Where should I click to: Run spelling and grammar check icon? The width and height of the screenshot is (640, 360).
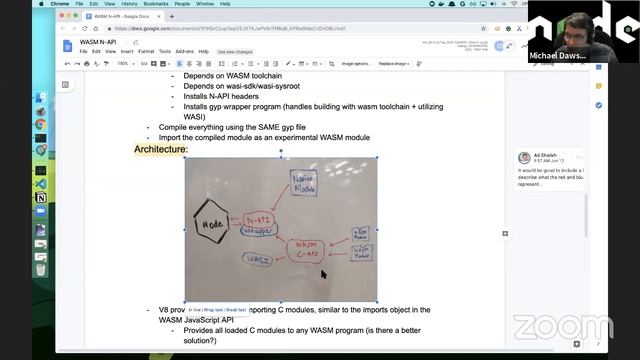pyautogui.click(x=96, y=64)
